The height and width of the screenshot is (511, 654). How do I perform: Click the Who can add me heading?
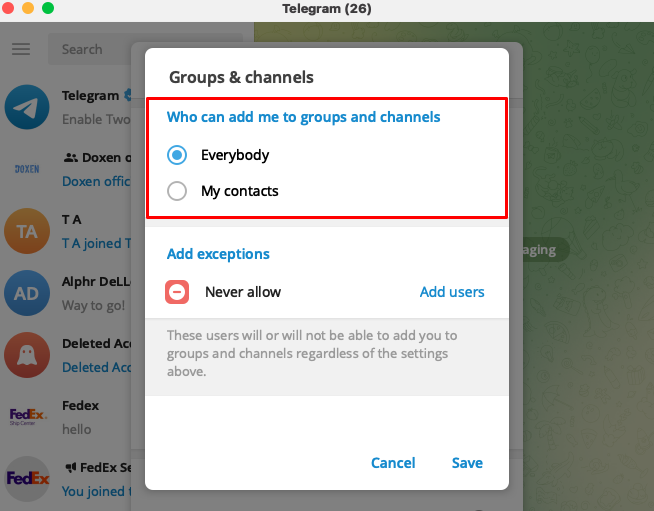(303, 117)
